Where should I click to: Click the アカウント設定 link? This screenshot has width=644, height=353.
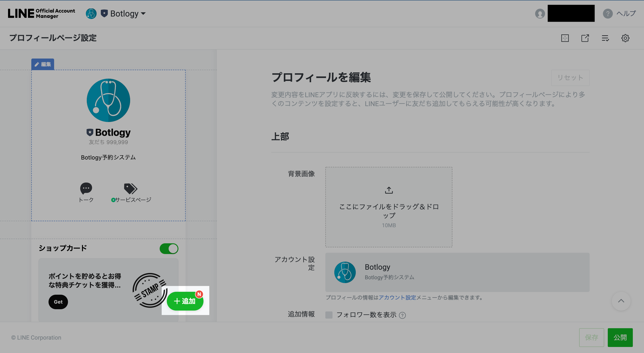click(x=397, y=297)
